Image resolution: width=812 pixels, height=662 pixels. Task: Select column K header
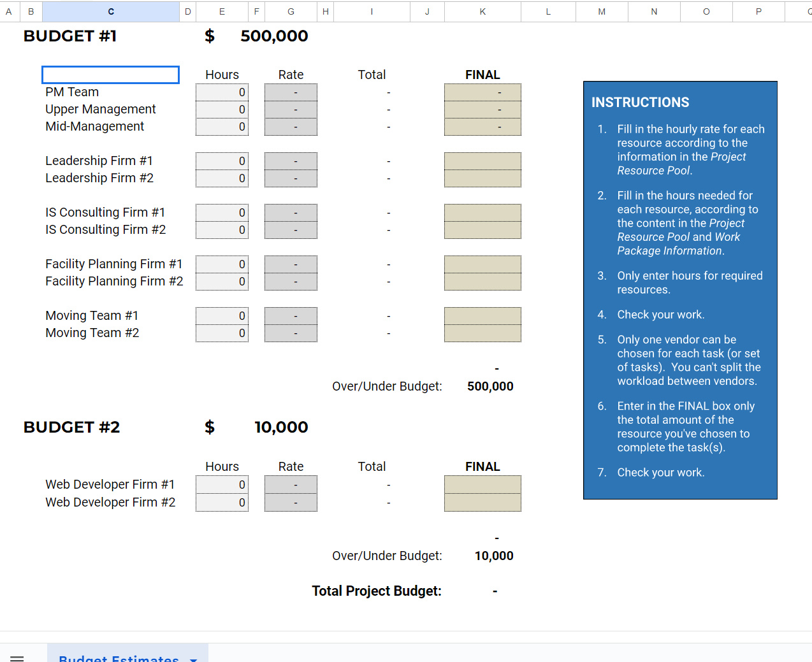click(482, 11)
